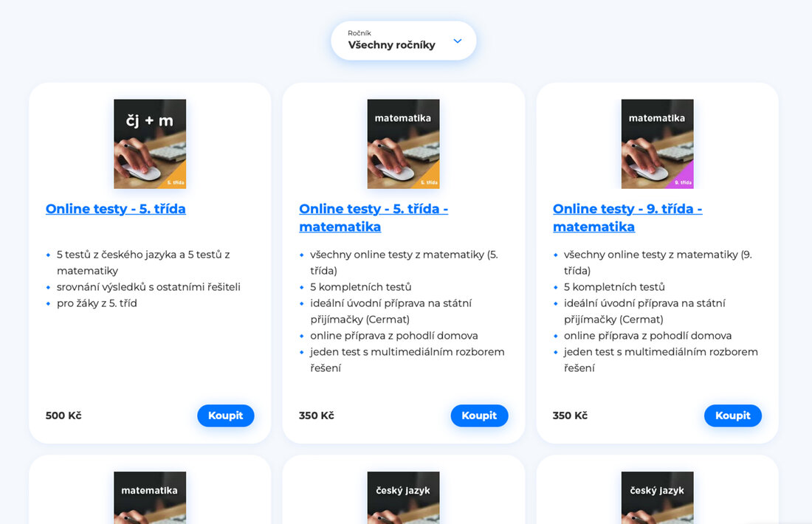Open the 5. třída matematika cover image

403,144
